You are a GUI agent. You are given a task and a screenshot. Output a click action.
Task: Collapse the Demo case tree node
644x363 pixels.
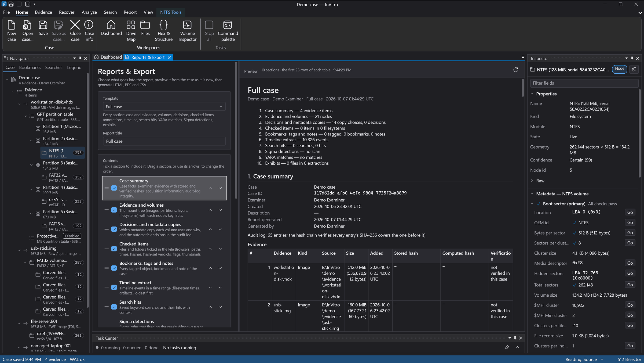7,80
